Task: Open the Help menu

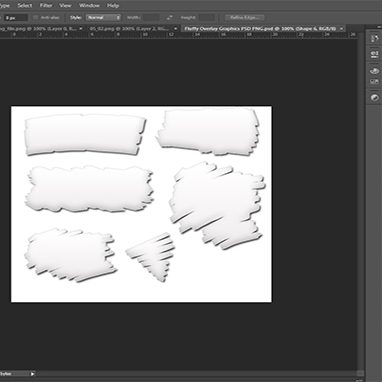Action: pyautogui.click(x=113, y=5)
